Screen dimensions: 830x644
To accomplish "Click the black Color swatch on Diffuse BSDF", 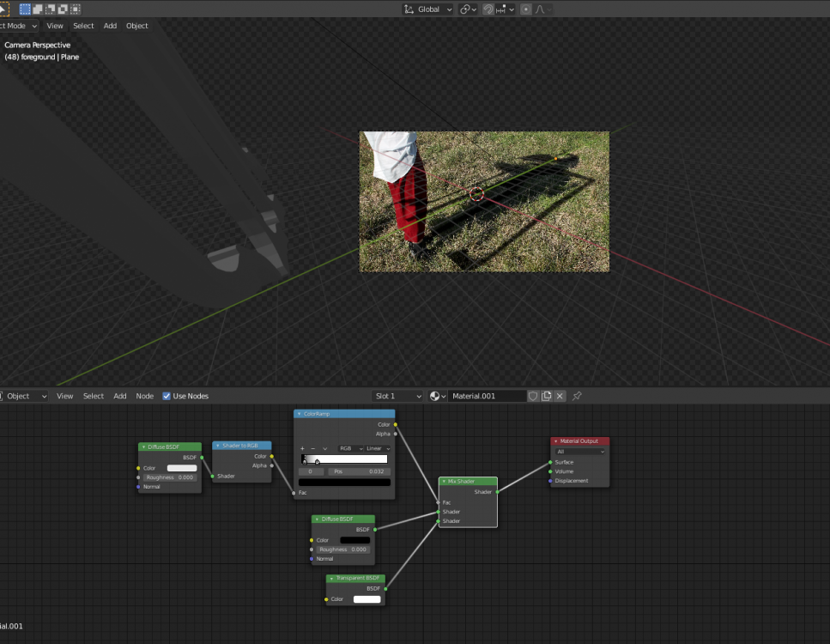I will (354, 540).
